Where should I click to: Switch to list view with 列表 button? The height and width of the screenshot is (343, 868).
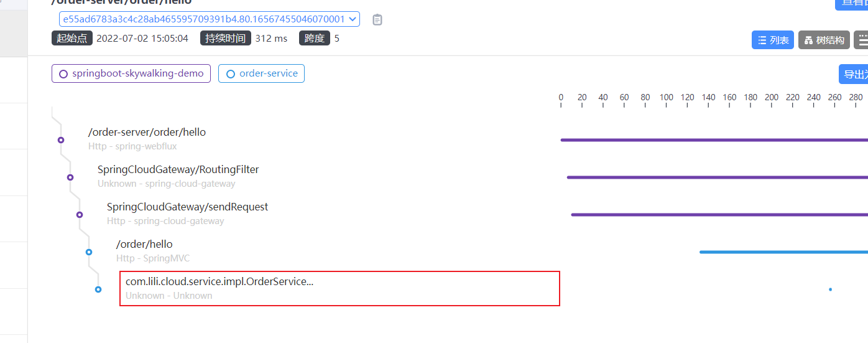[773, 40]
